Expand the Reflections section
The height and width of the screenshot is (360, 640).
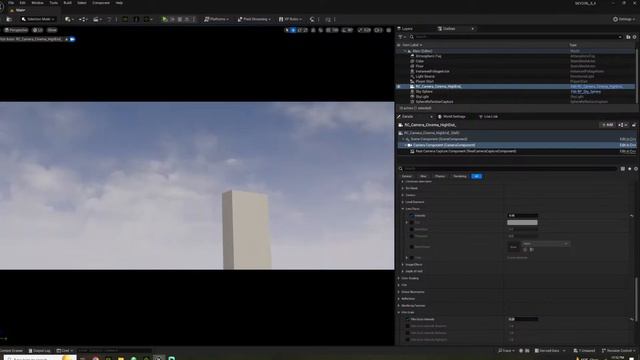pos(399,299)
